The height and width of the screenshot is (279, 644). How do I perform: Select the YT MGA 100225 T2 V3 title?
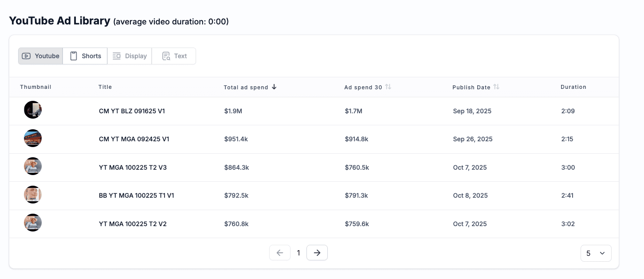(x=133, y=167)
